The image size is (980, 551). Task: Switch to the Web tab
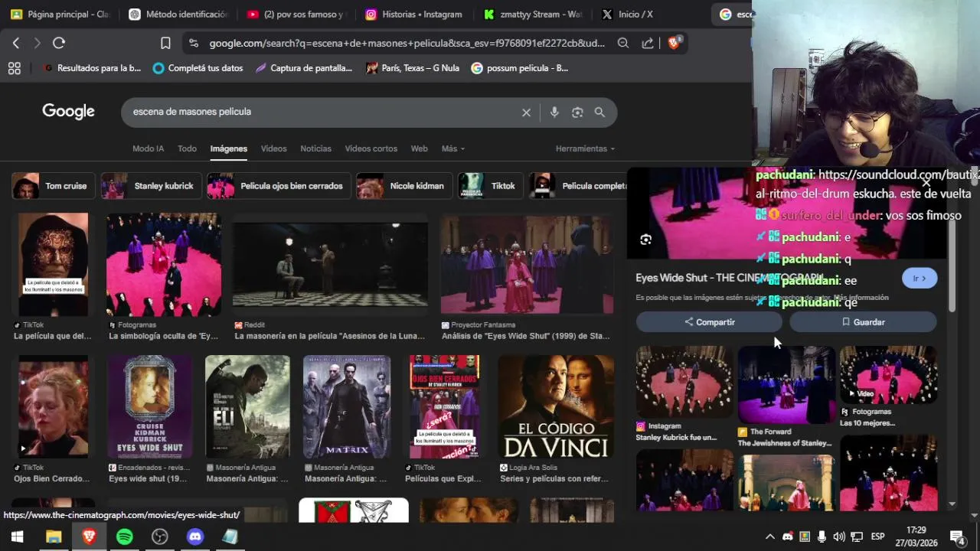point(419,148)
